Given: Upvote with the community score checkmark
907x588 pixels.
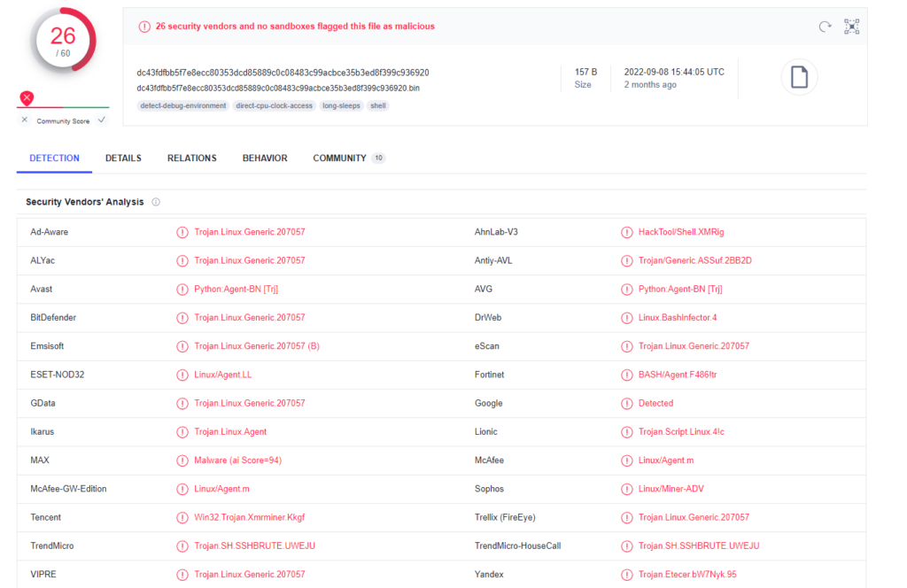Looking at the screenshot, I should [x=101, y=120].
